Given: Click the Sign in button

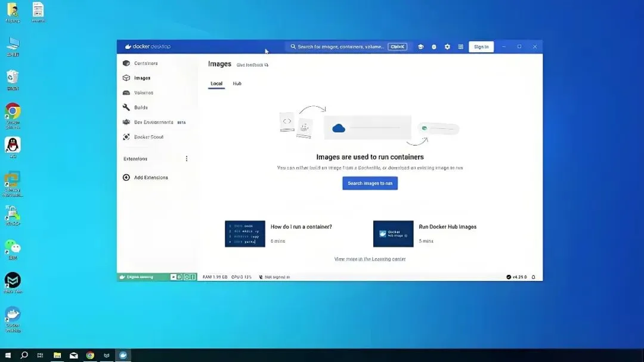Looking at the screenshot, I should pos(481,47).
